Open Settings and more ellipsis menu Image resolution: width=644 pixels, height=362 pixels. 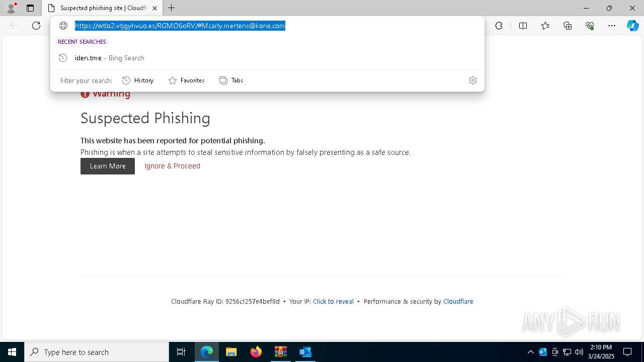(612, 26)
